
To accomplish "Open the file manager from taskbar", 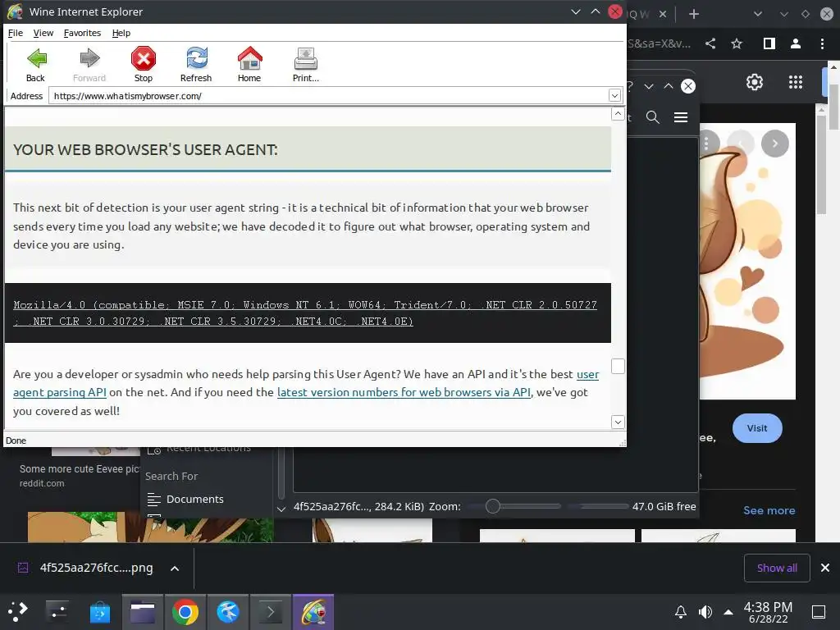I will click(143, 611).
